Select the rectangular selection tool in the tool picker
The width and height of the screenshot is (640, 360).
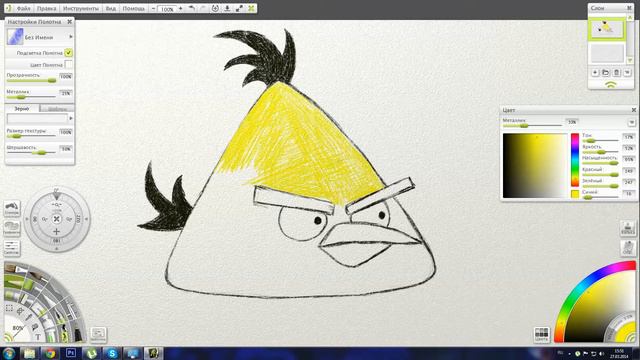pos(9,309)
